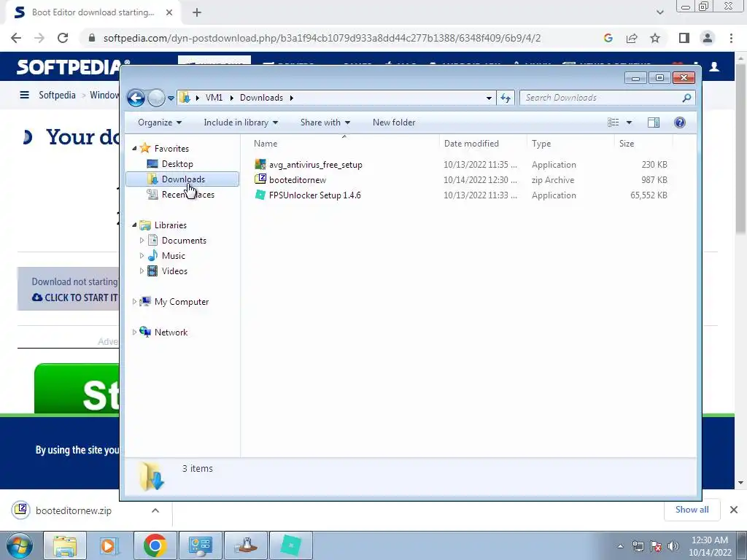Click the Explorer forward arrow button
The width and height of the screenshot is (747, 560).
(156, 98)
